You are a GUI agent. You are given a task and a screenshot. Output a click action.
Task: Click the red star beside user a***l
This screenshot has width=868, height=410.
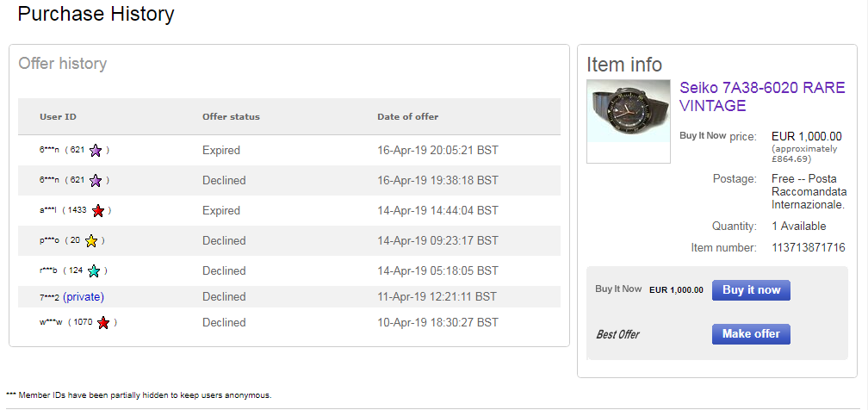coord(98,211)
